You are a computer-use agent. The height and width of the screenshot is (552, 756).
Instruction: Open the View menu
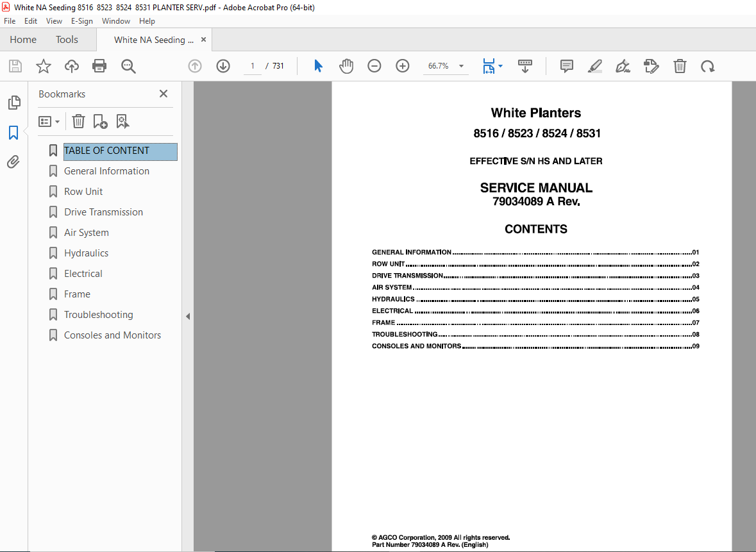(x=54, y=21)
